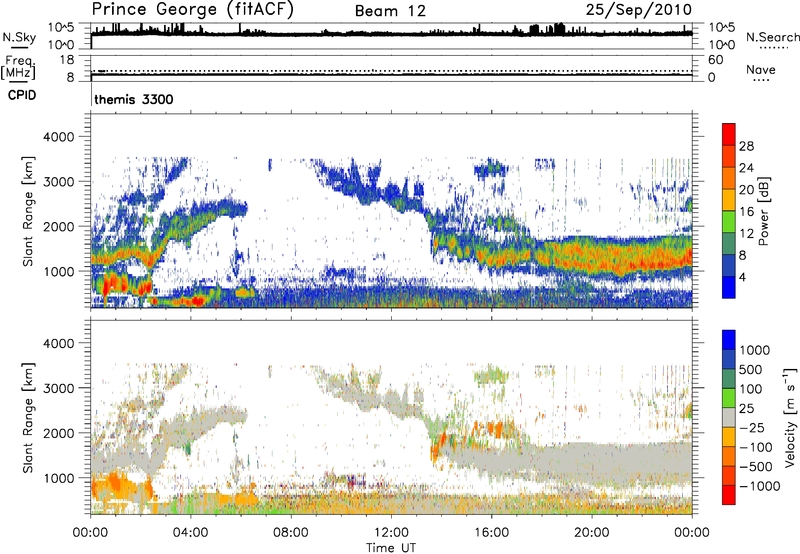
Task: Click the dotted line sample under "N.Search"
Action: tap(774, 47)
